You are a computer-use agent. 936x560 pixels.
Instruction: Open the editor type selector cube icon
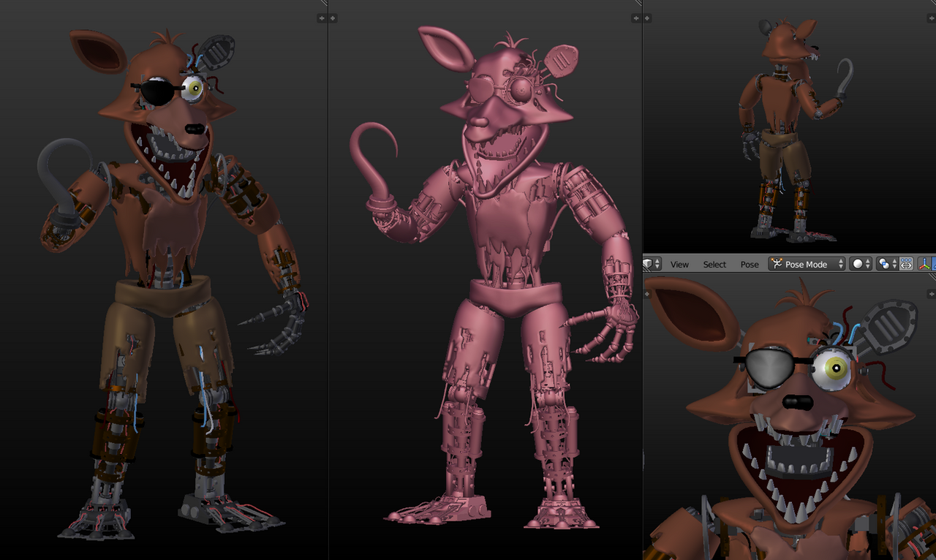click(x=652, y=264)
